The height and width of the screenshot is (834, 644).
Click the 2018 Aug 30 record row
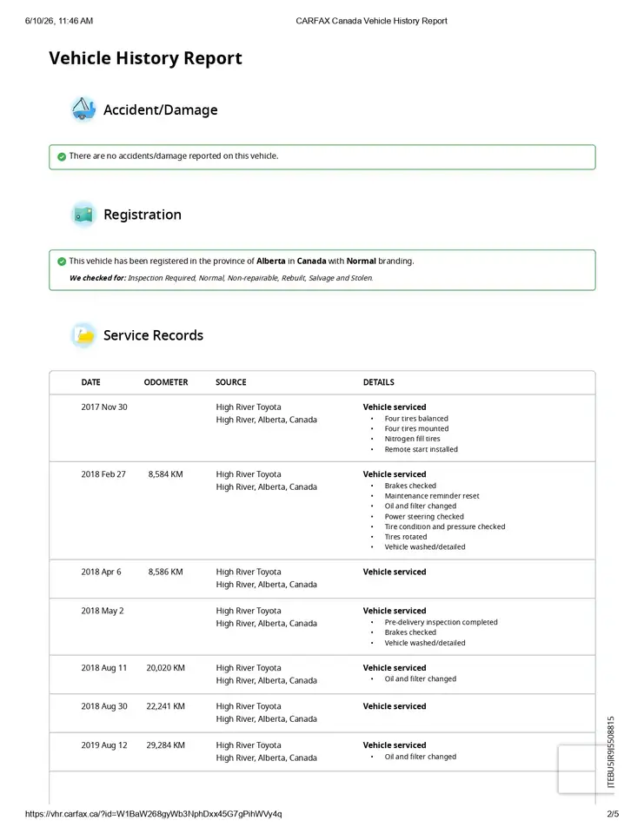point(322,712)
